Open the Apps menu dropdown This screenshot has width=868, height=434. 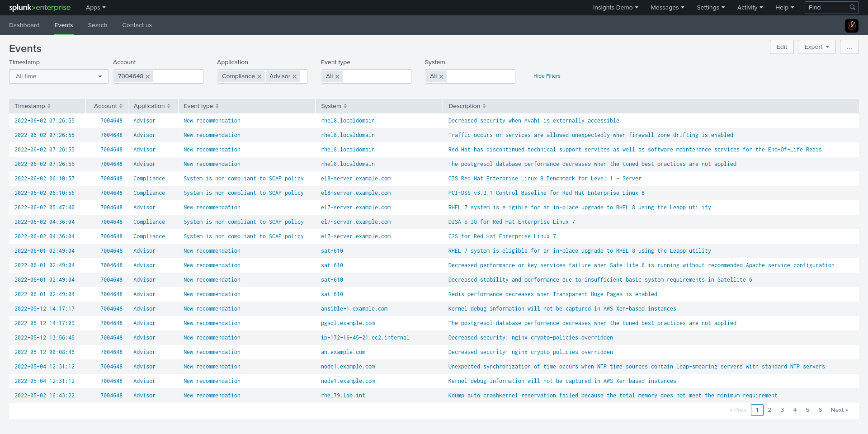[x=95, y=8]
